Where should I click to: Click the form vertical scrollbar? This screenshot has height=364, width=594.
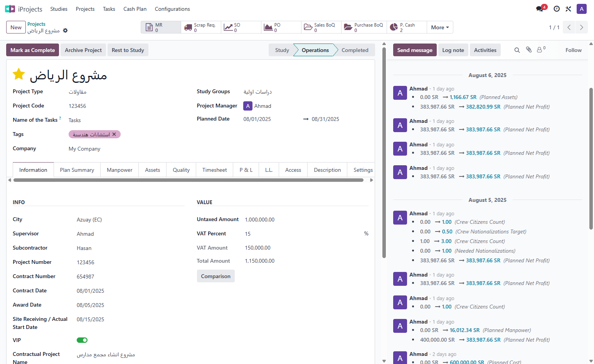(x=384, y=153)
